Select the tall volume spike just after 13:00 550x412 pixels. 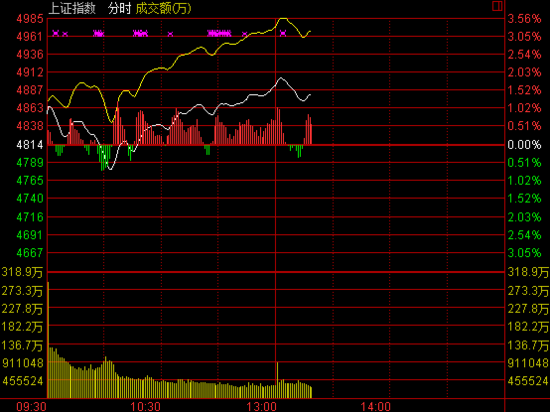[x=277, y=380]
